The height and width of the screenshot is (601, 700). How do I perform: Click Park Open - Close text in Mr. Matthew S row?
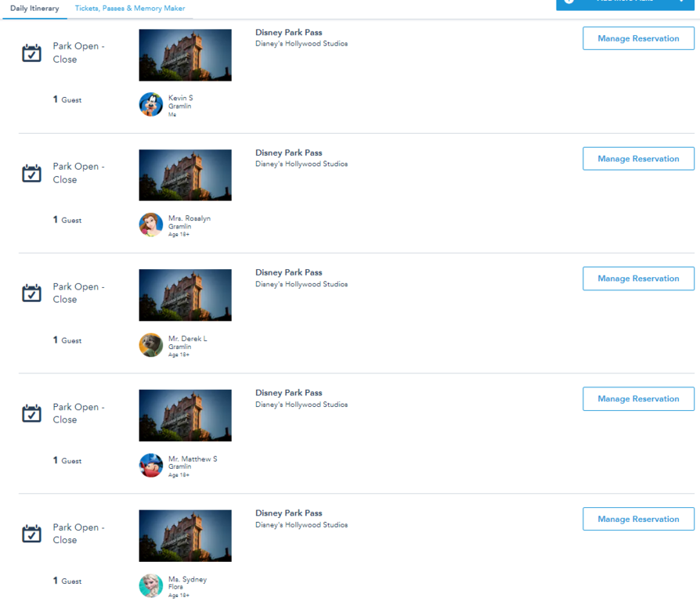[x=78, y=413]
